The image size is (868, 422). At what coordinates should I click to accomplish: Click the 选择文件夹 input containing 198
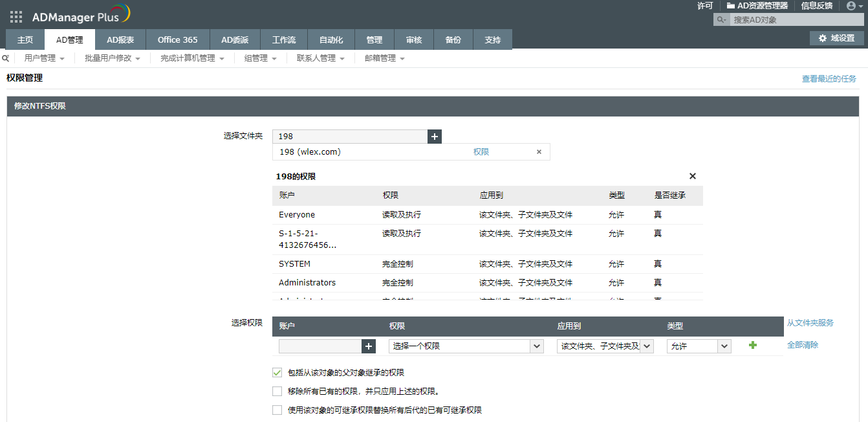click(350, 137)
